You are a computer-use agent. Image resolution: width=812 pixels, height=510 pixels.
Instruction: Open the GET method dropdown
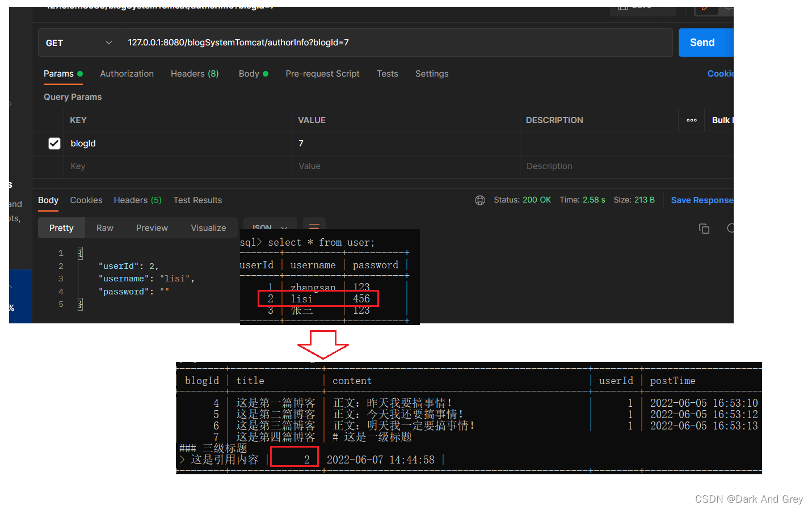click(79, 43)
